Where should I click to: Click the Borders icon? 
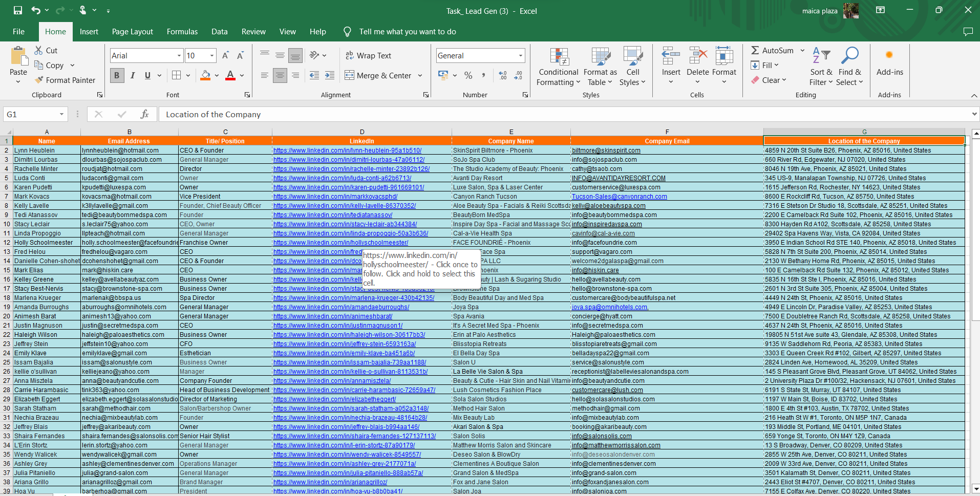pos(177,75)
